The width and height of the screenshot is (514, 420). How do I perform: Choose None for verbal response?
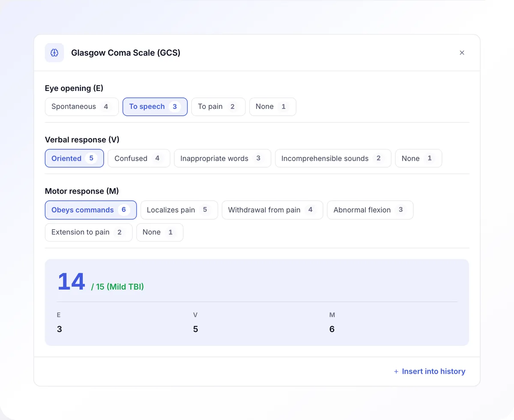[418, 158]
